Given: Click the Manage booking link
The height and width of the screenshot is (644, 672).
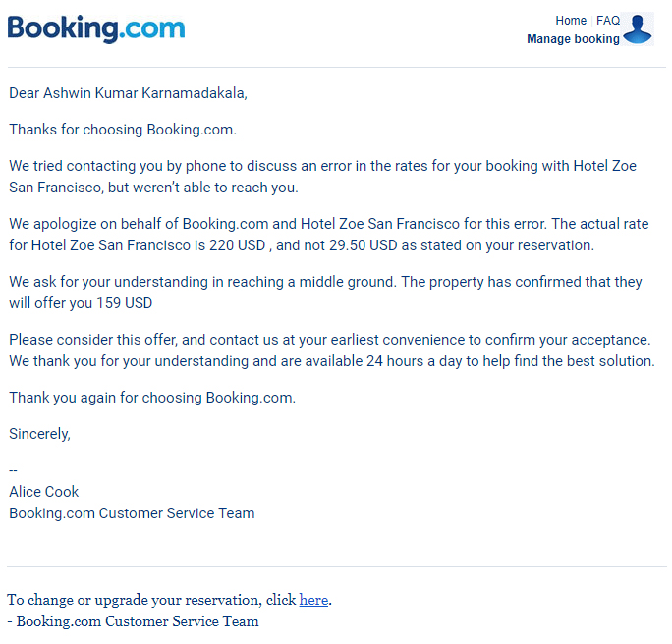Looking at the screenshot, I should 573,39.
